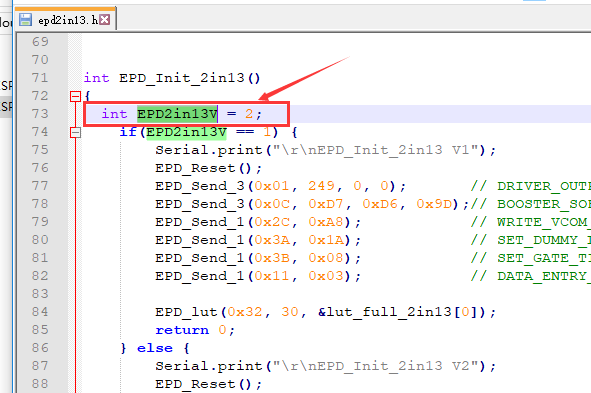Click line number 77 in the margin

coord(40,186)
